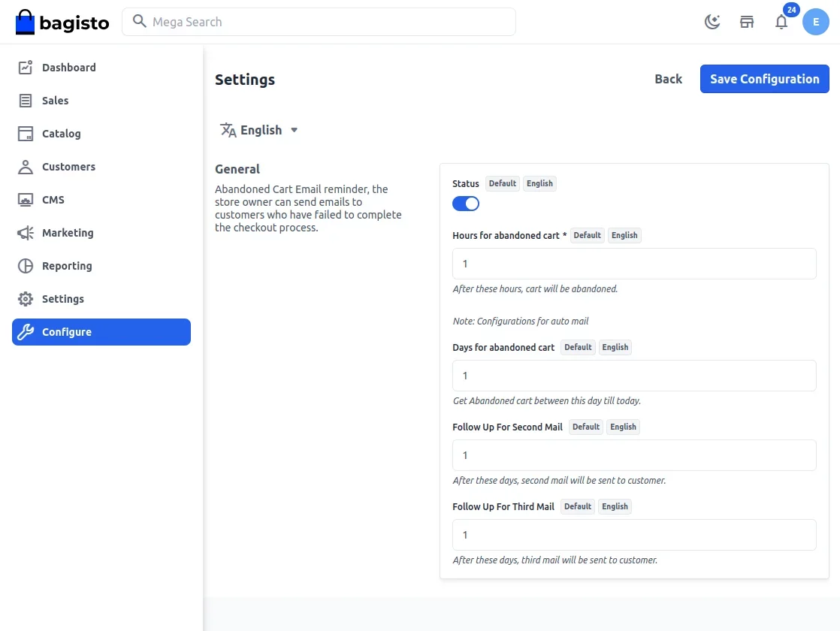Click the Marketing megaphone icon in sidebar
The height and width of the screenshot is (631, 840).
click(x=26, y=233)
